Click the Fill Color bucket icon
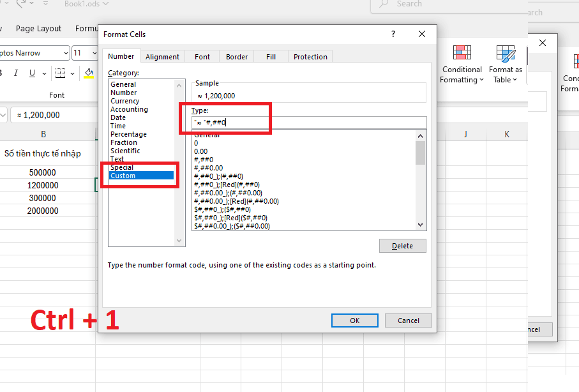The height and width of the screenshot is (392, 579). pos(89,73)
